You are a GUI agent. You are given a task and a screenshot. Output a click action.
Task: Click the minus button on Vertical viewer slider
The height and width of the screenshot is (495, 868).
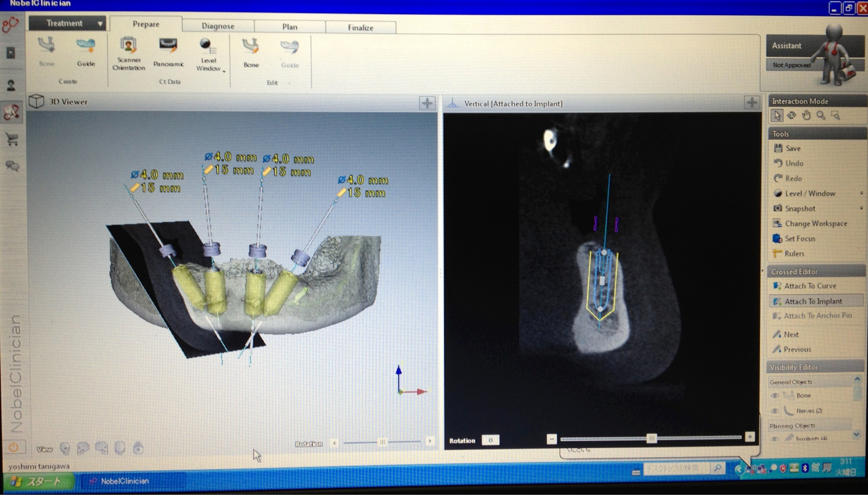tap(552, 439)
